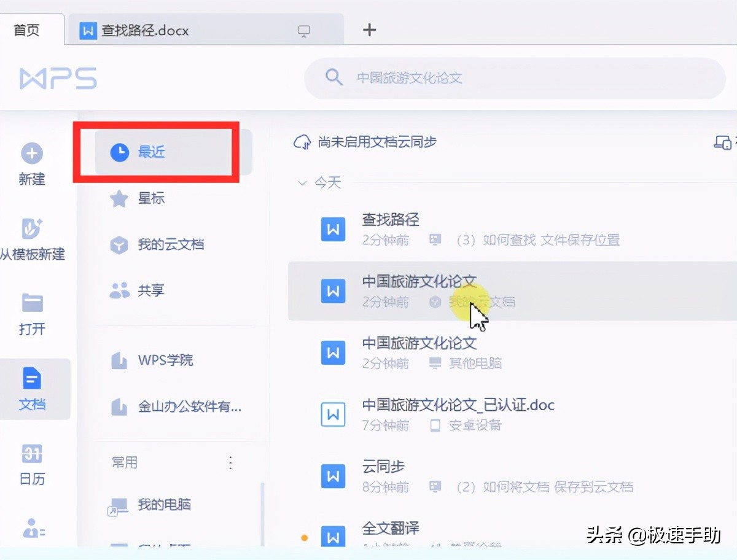The height and width of the screenshot is (560, 737).
Task: Collapse the 今天 section chevron
Action: [302, 182]
